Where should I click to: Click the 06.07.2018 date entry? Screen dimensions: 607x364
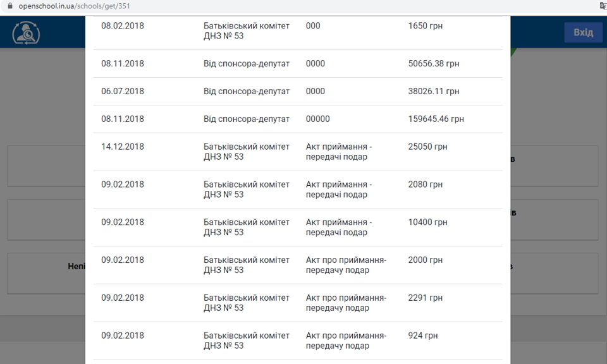click(x=123, y=92)
